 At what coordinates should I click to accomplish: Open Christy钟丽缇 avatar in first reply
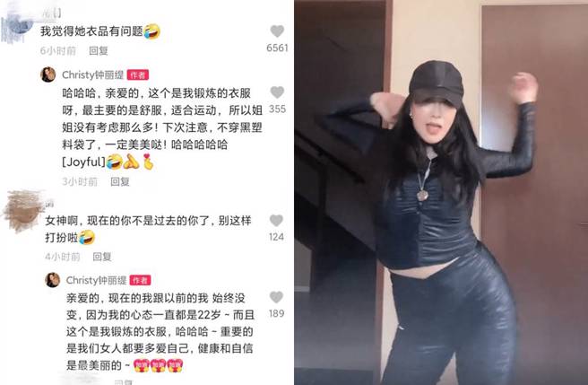point(48,74)
